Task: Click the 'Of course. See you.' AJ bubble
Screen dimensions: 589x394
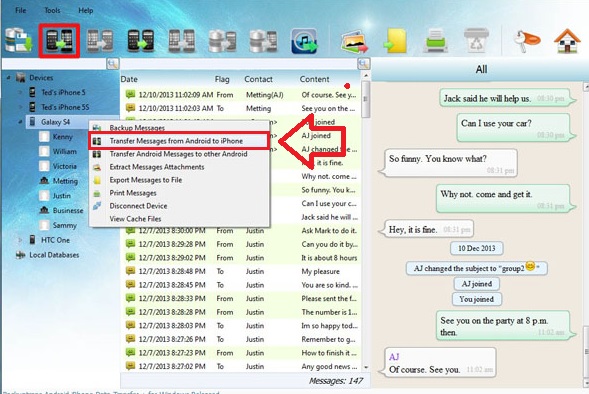Action: [x=438, y=363]
